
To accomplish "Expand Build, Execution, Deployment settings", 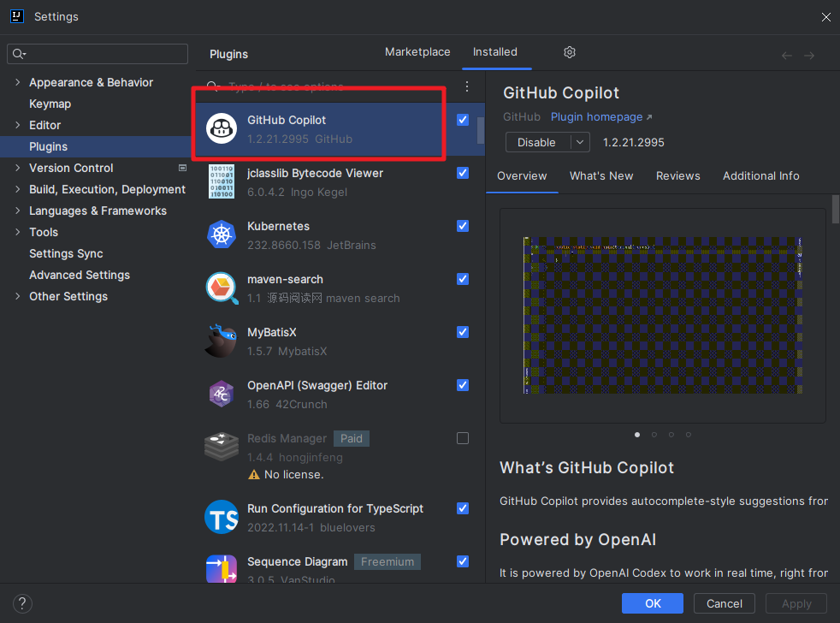I will (18, 189).
